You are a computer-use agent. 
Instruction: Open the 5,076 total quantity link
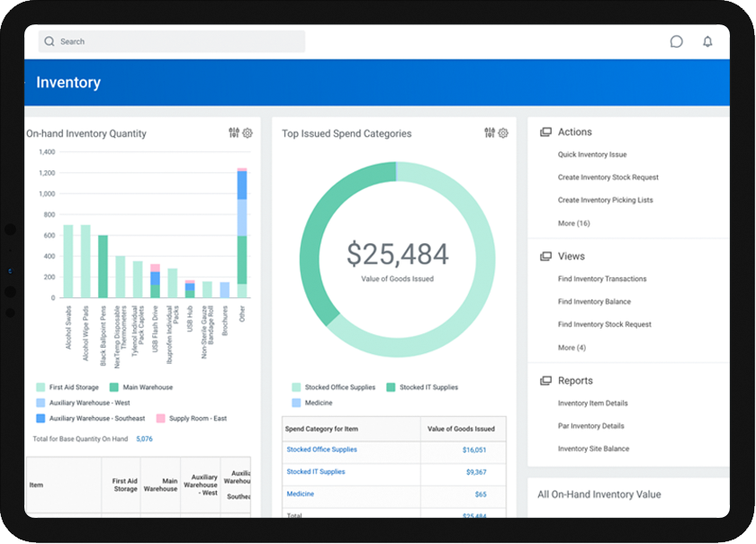coord(144,440)
